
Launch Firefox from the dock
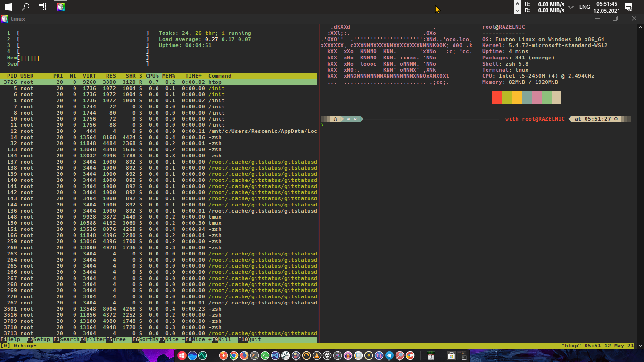244,355
